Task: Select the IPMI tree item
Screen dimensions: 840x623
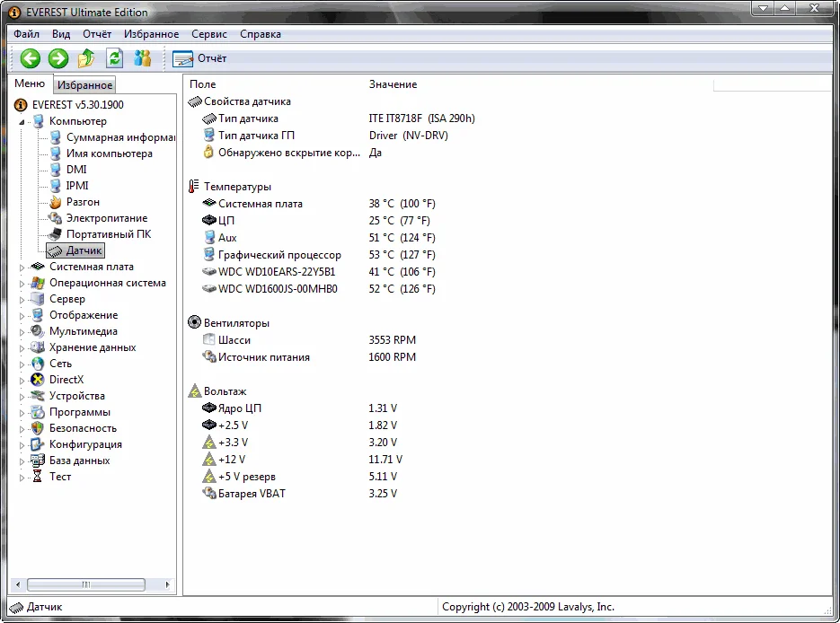Action: (x=77, y=186)
